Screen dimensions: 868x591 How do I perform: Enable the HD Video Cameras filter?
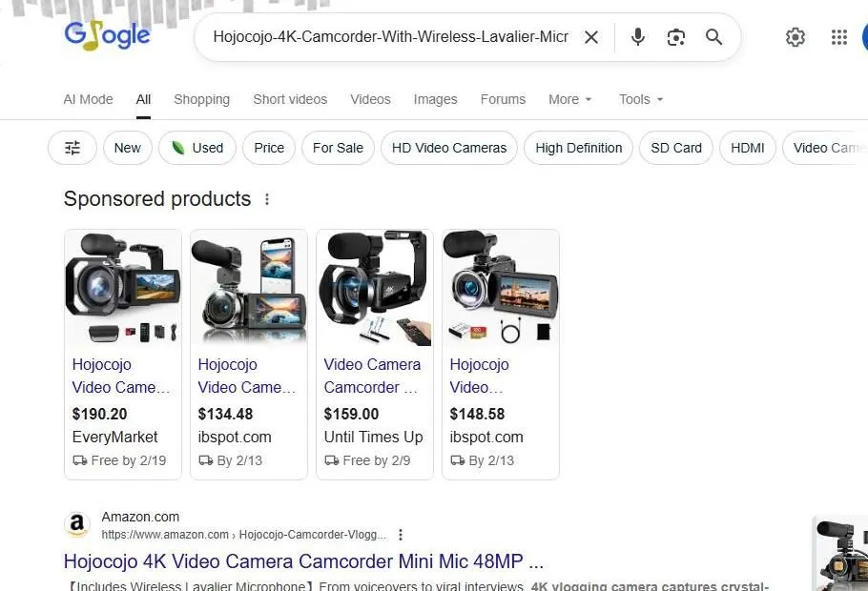(x=448, y=148)
